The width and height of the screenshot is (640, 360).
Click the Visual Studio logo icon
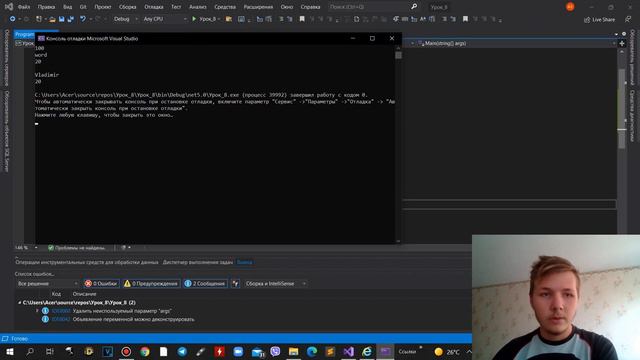tap(9, 7)
